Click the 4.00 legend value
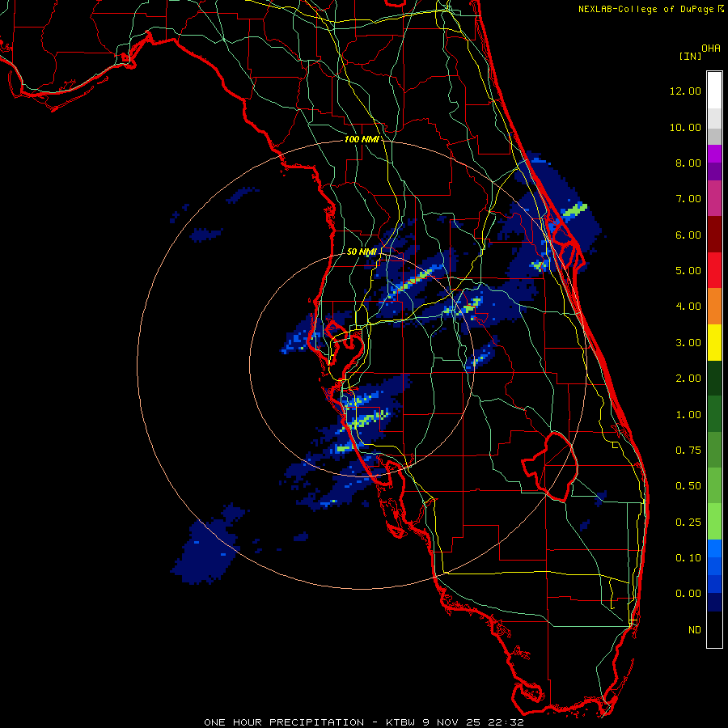 click(x=688, y=307)
